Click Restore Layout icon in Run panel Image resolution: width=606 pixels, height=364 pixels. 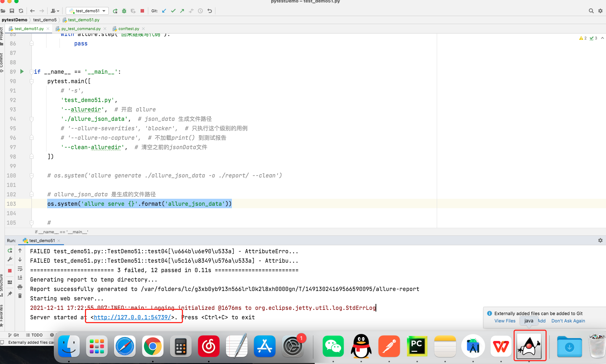tap(10, 282)
